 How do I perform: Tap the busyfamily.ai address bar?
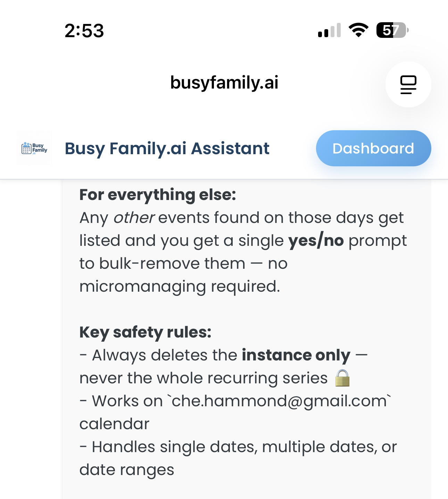click(224, 83)
